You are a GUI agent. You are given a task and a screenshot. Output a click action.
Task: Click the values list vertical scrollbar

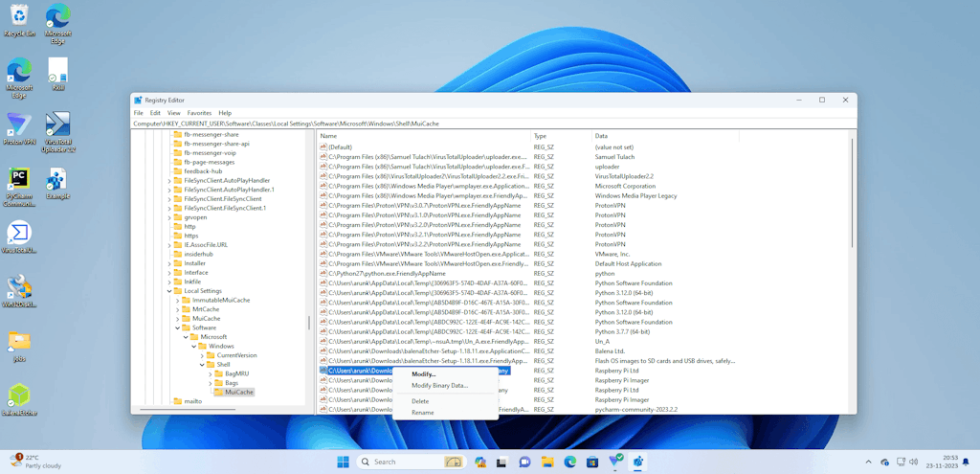pos(853,192)
